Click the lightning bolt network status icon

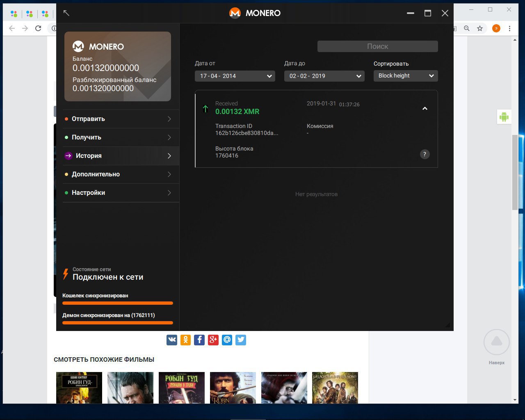tap(65, 274)
